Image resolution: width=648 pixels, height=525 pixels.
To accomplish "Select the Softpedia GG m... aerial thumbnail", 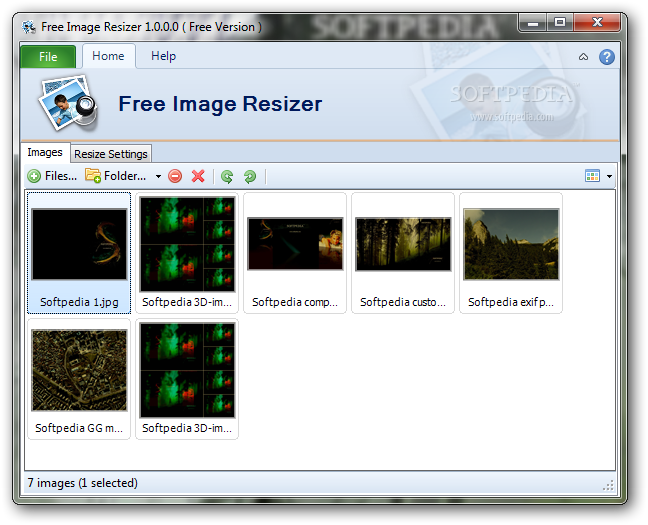I will [x=79, y=379].
